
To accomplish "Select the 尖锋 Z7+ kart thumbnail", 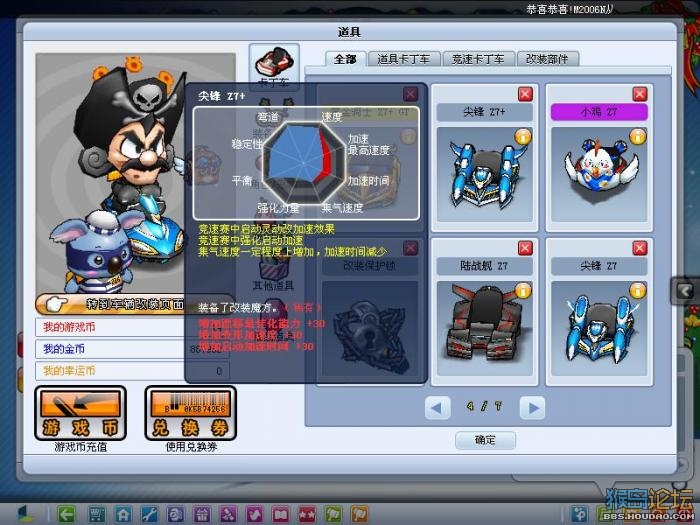I will click(484, 175).
